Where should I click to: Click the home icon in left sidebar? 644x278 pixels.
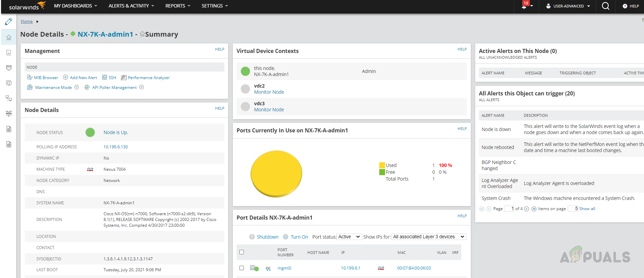pyautogui.click(x=9, y=37)
